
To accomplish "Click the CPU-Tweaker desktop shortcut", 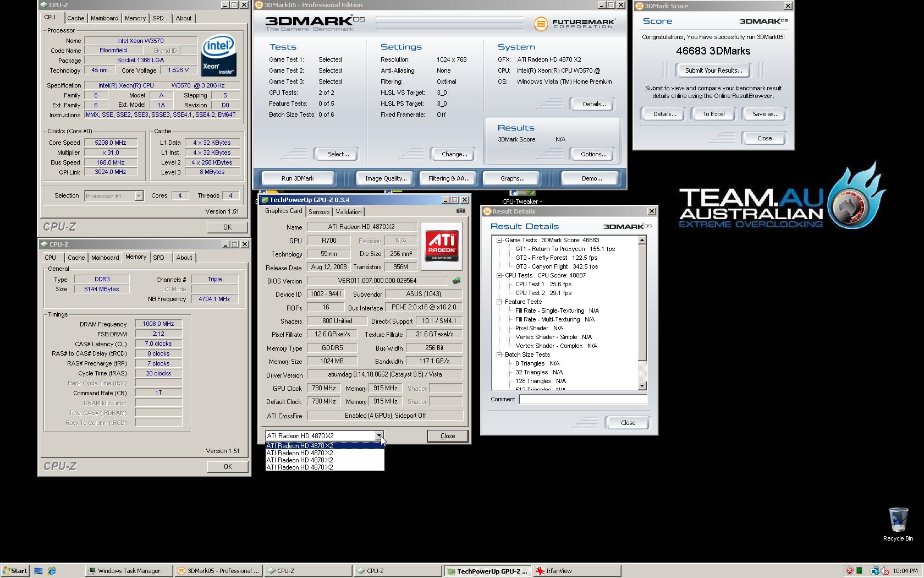I will [522, 197].
